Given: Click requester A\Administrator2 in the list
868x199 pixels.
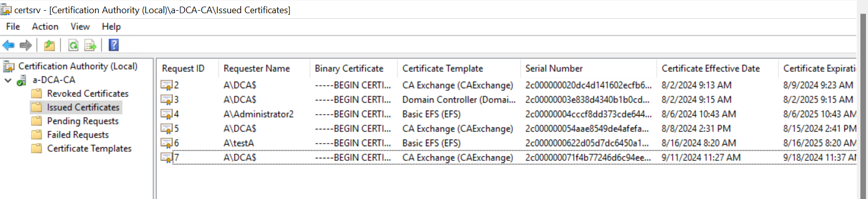Looking at the screenshot, I should (x=259, y=114).
